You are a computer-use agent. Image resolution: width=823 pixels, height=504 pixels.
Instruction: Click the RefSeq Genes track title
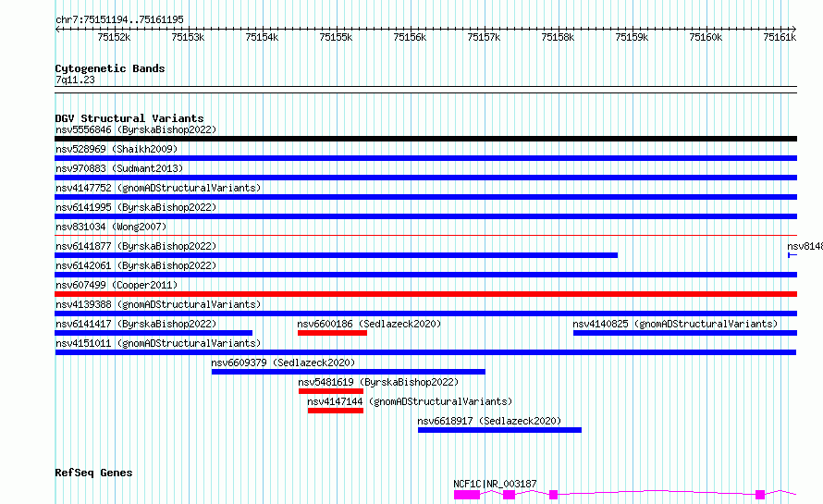coord(93,473)
